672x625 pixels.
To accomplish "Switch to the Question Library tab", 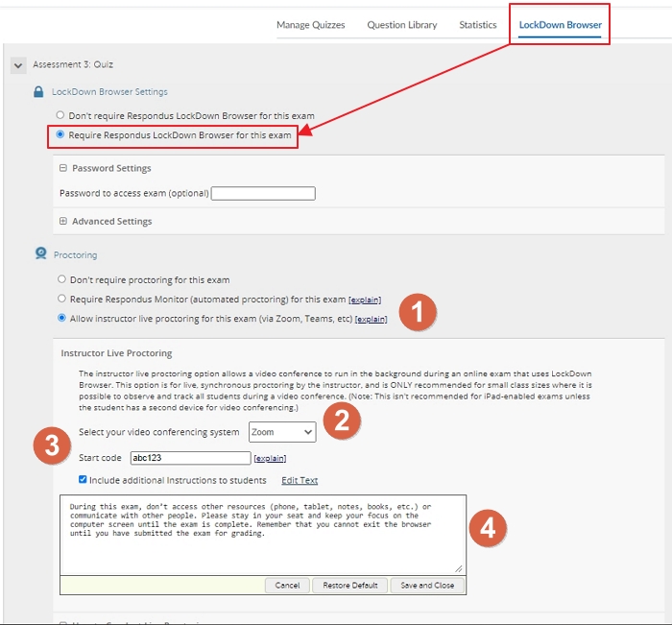I will point(402,25).
